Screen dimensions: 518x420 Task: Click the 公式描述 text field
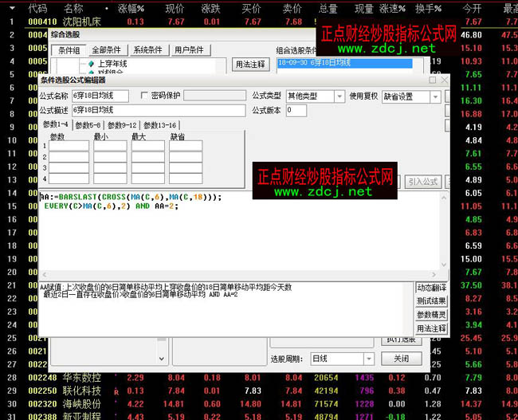tap(157, 110)
